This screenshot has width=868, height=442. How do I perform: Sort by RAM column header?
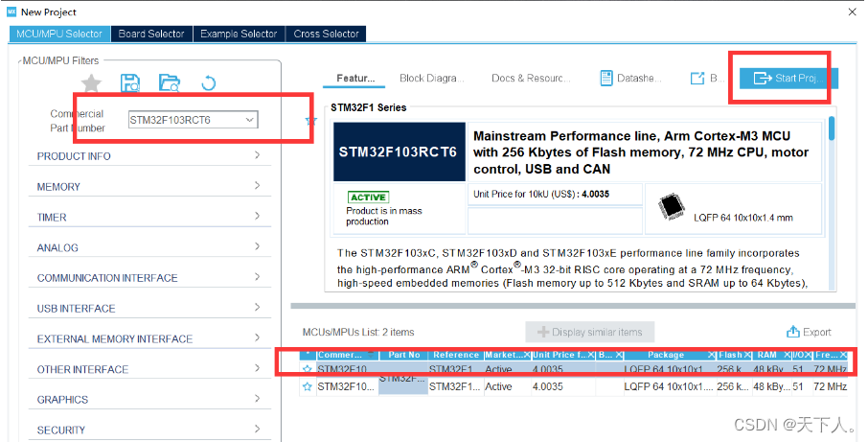(771, 355)
